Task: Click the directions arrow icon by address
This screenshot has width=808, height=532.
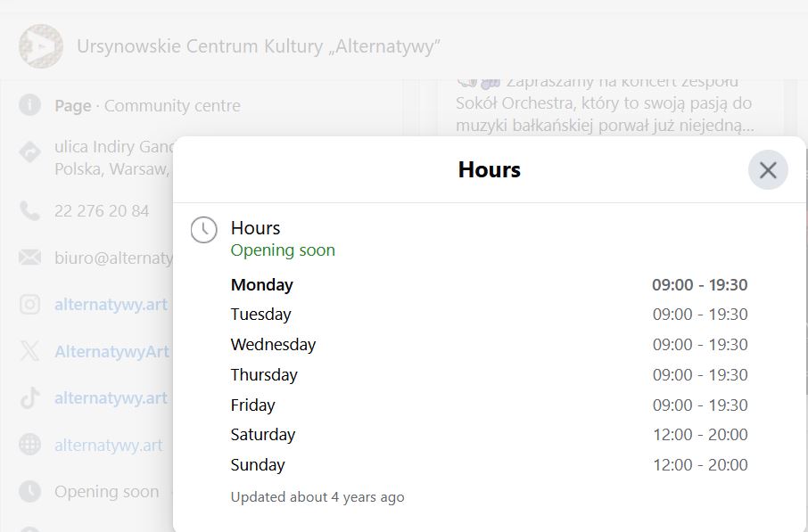Action: 30,151
